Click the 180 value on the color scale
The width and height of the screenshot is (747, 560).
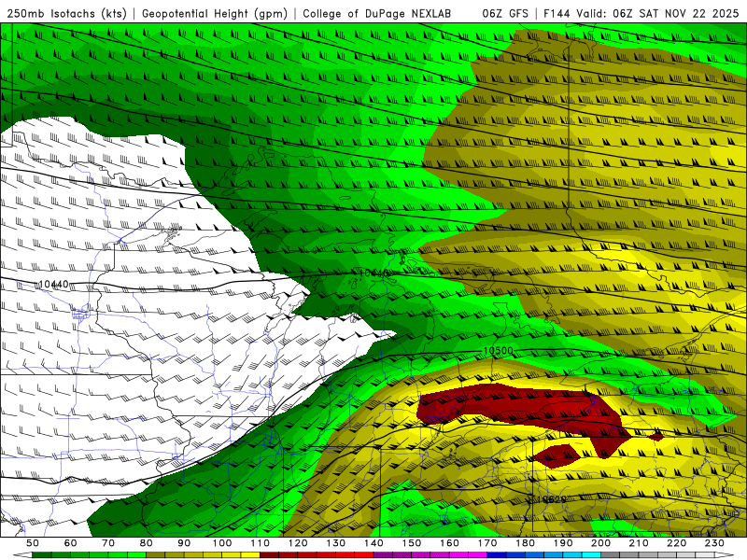[525, 543]
